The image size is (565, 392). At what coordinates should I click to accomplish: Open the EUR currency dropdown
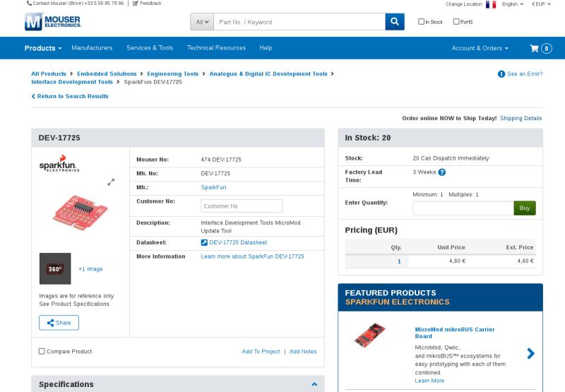(541, 4)
